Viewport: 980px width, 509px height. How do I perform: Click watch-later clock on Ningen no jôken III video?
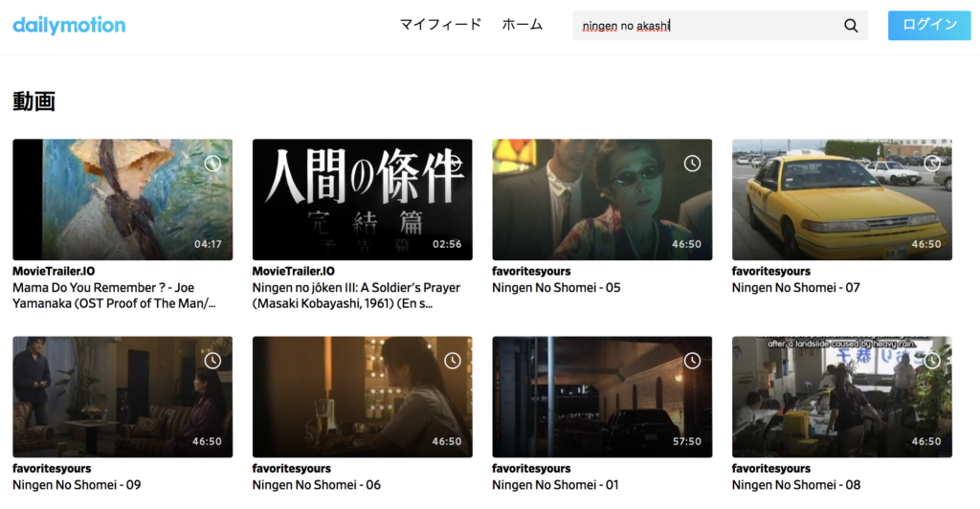(x=453, y=164)
